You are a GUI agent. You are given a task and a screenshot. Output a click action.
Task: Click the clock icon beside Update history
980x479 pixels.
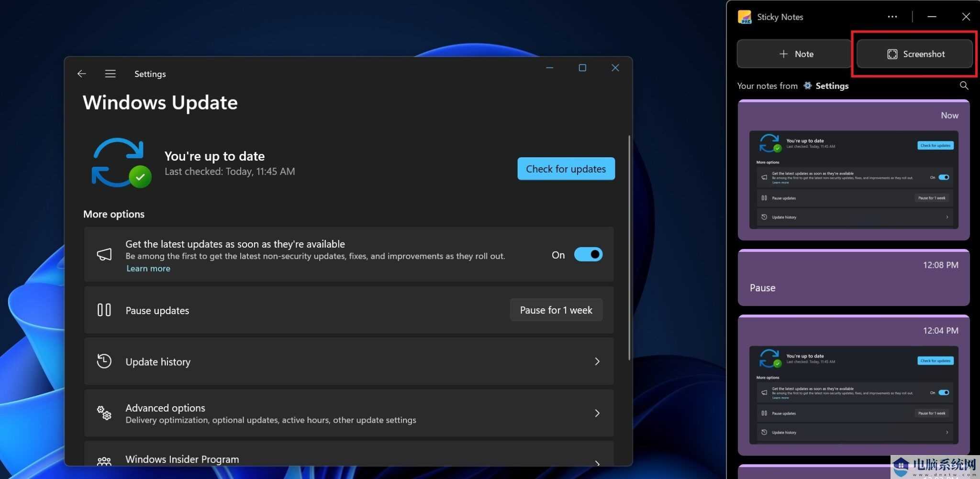tap(104, 361)
